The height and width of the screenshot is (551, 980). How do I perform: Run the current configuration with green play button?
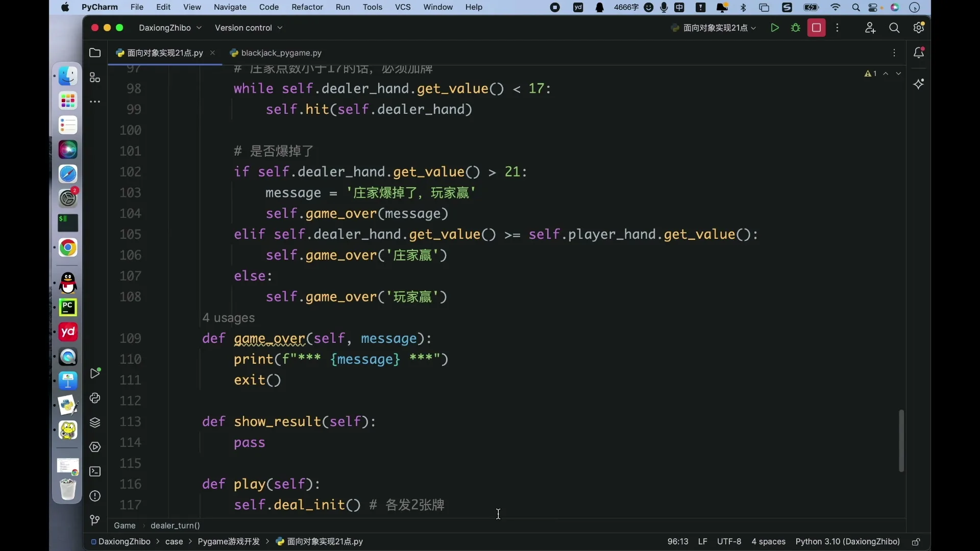coord(775,28)
